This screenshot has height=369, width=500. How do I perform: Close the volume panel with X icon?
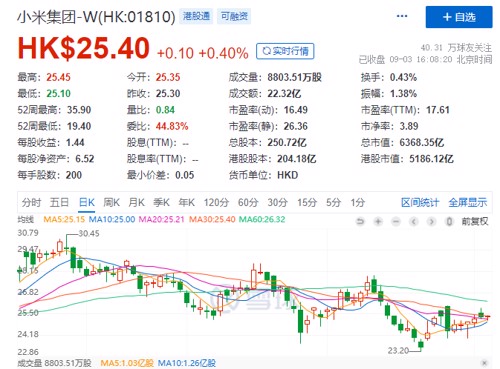485,363
